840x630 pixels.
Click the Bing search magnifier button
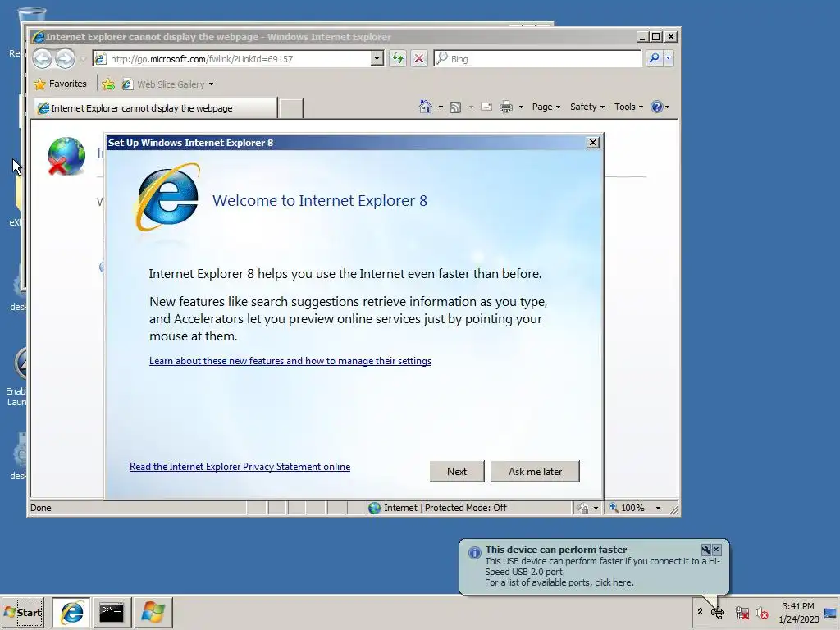pos(654,58)
